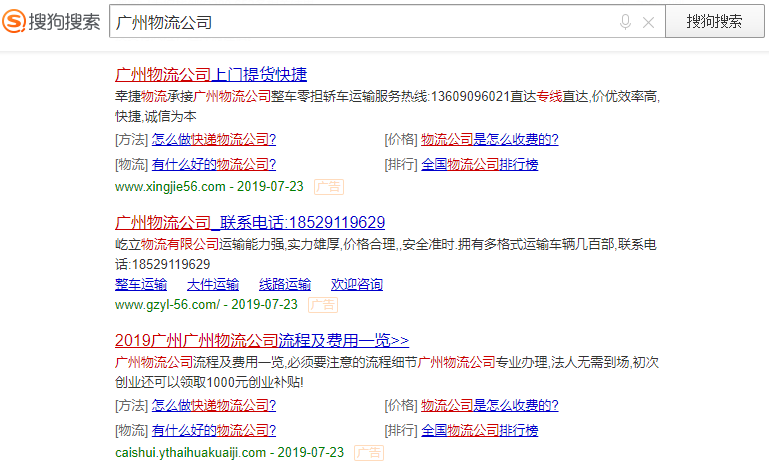Screen dimensions: 769x469
Task: Open the 广州物流公司_联系电话:18529119629 result title
Action: pos(250,222)
